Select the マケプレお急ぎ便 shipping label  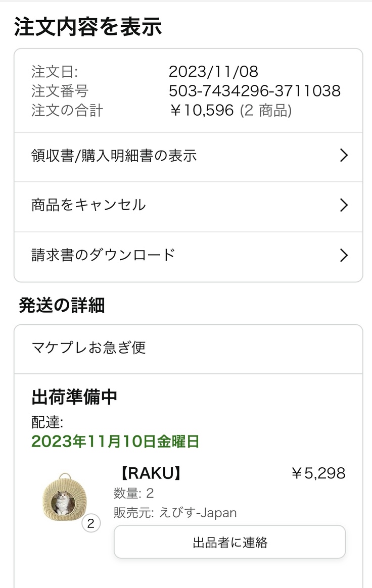pyautogui.click(x=89, y=348)
